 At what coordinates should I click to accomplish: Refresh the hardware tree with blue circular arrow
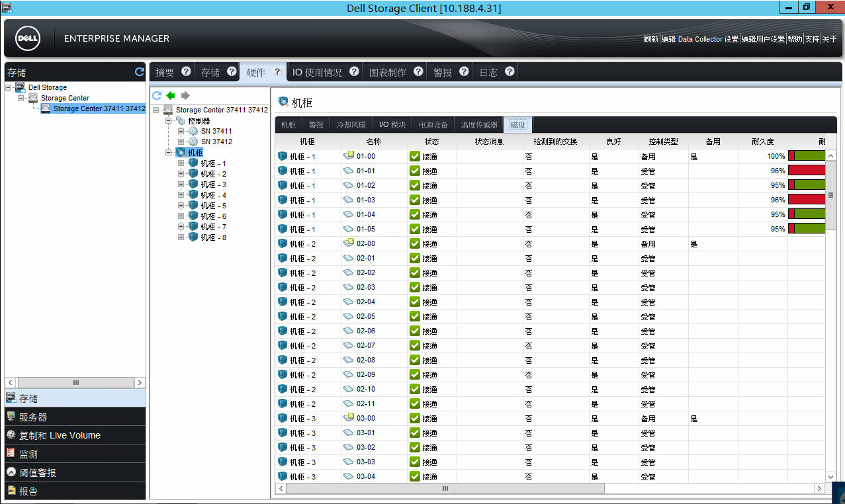(x=157, y=95)
